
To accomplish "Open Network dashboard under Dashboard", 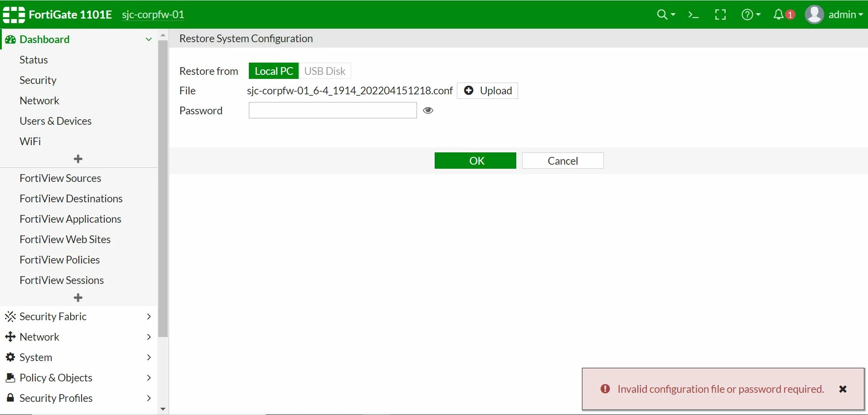I will [39, 101].
